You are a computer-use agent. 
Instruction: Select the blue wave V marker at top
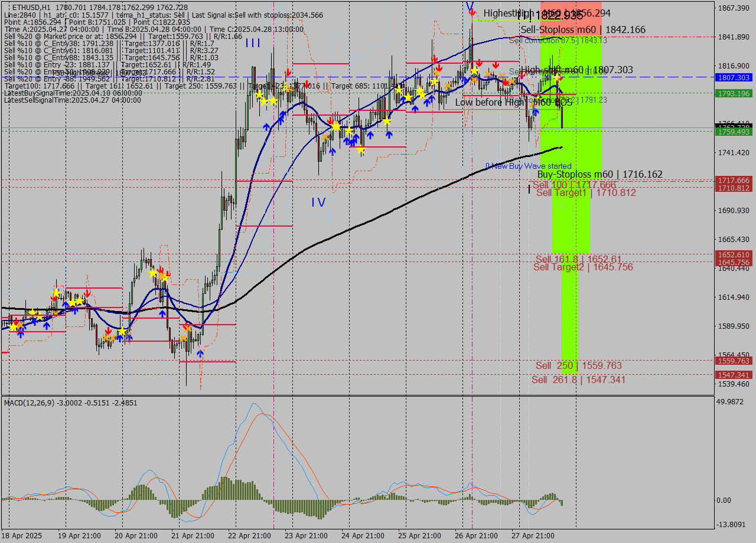(470, 7)
